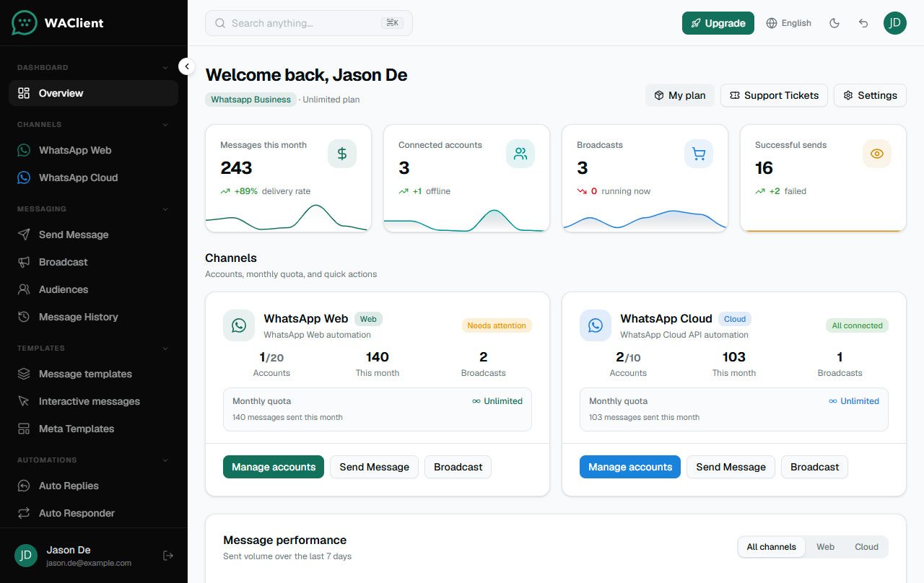The image size is (924, 583).
Task: Click Broadcast in WhatsApp Cloud card
Action: click(814, 467)
